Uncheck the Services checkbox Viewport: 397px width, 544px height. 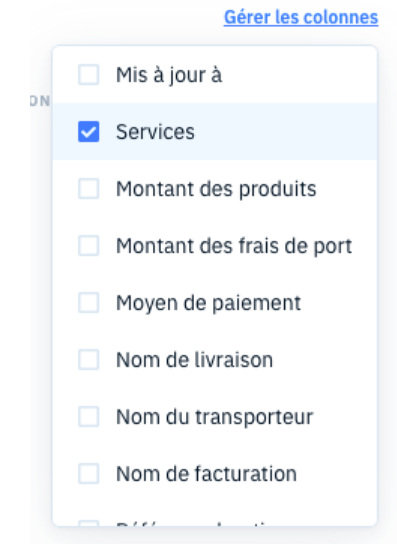click(x=88, y=131)
